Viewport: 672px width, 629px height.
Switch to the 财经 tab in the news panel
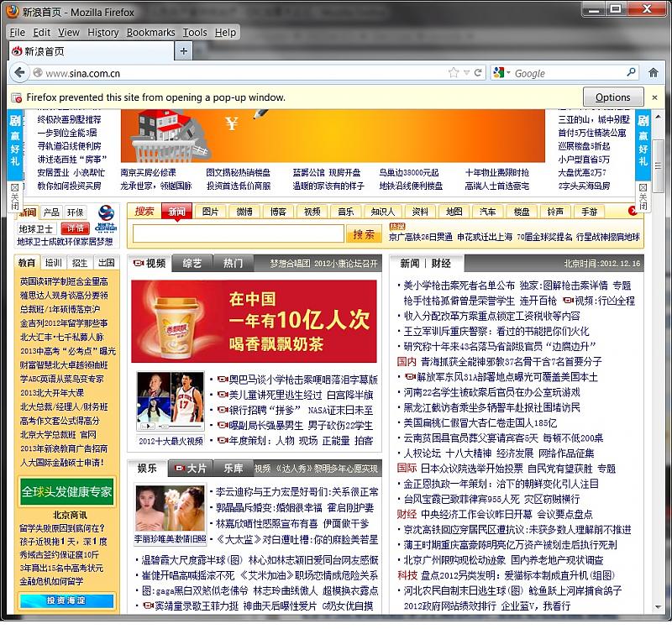[x=441, y=263]
